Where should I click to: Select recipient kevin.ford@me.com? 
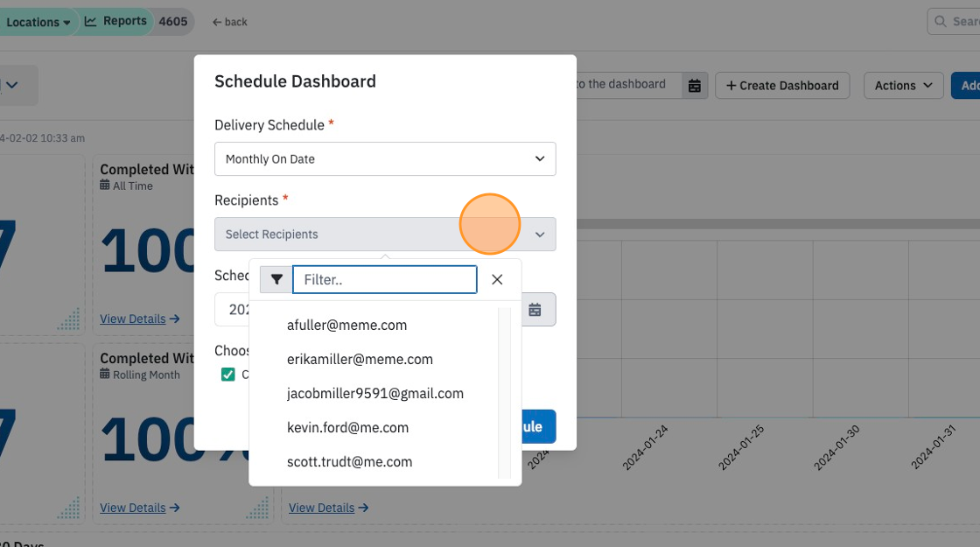tap(347, 428)
